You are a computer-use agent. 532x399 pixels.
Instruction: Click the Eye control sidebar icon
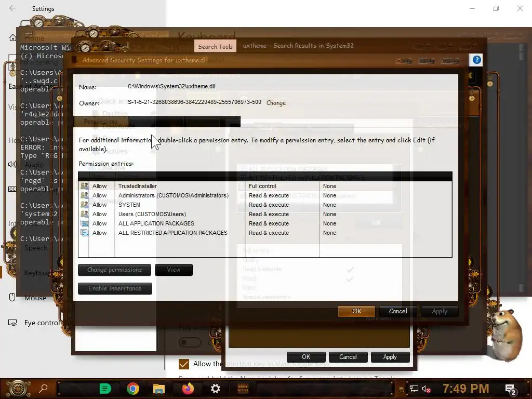[12, 323]
